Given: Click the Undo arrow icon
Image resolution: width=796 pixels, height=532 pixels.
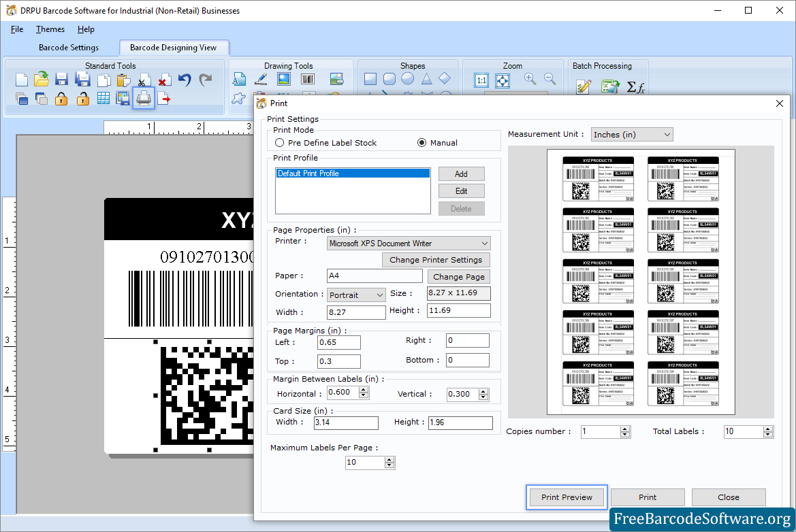Looking at the screenshot, I should 185,80.
